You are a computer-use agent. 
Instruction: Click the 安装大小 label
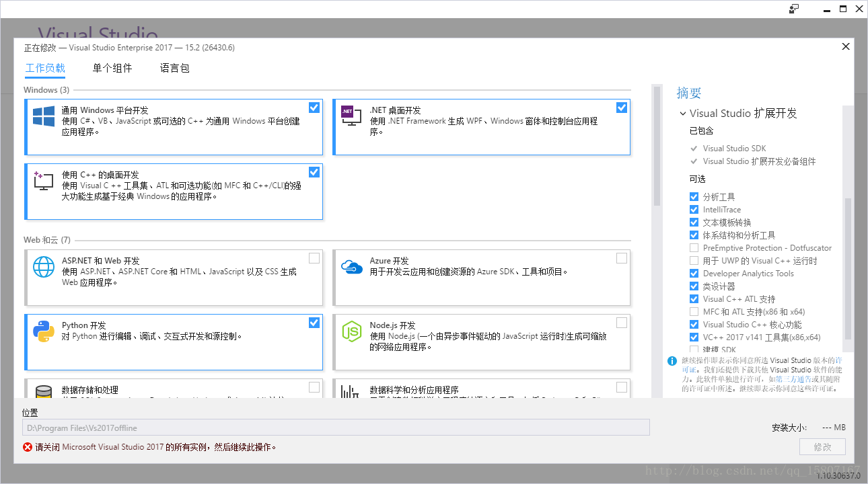(x=789, y=428)
